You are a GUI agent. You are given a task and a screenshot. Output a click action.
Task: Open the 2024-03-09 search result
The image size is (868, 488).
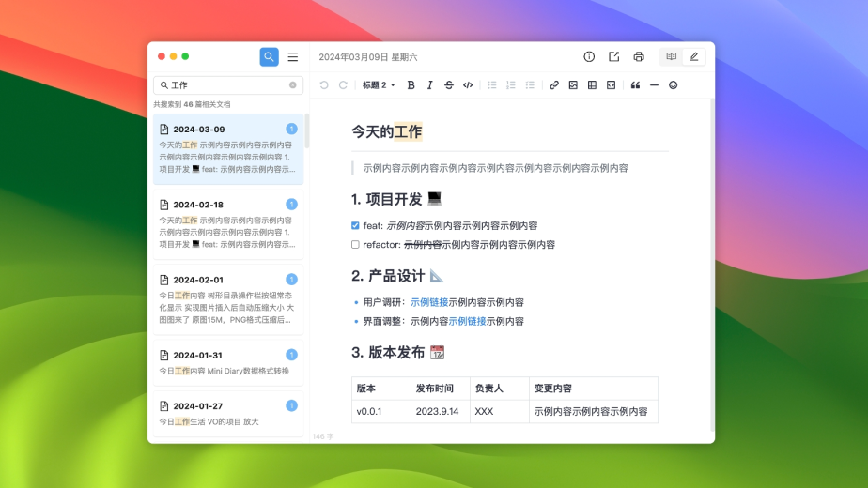pos(228,149)
